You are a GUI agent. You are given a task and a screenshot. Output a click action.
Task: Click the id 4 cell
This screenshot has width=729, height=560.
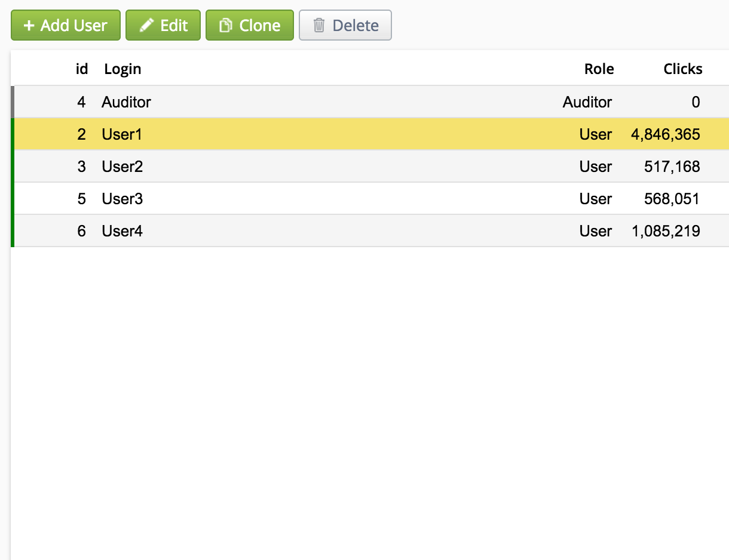81,102
